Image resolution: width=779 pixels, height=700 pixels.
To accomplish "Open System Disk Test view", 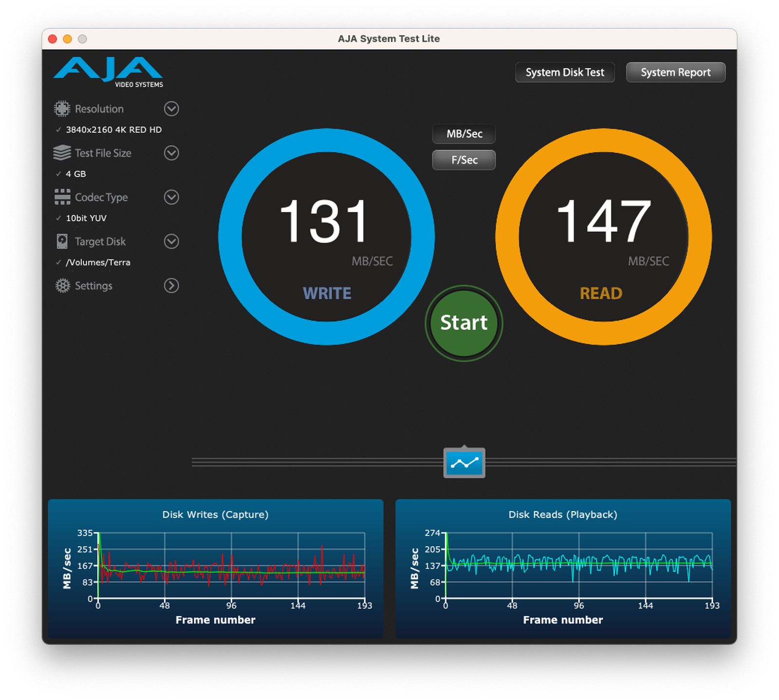I will (565, 72).
